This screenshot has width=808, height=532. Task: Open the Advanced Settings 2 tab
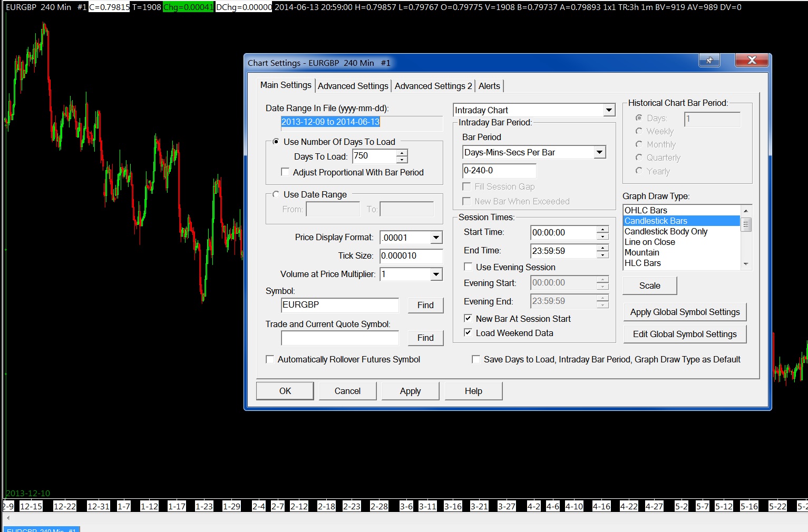(433, 86)
